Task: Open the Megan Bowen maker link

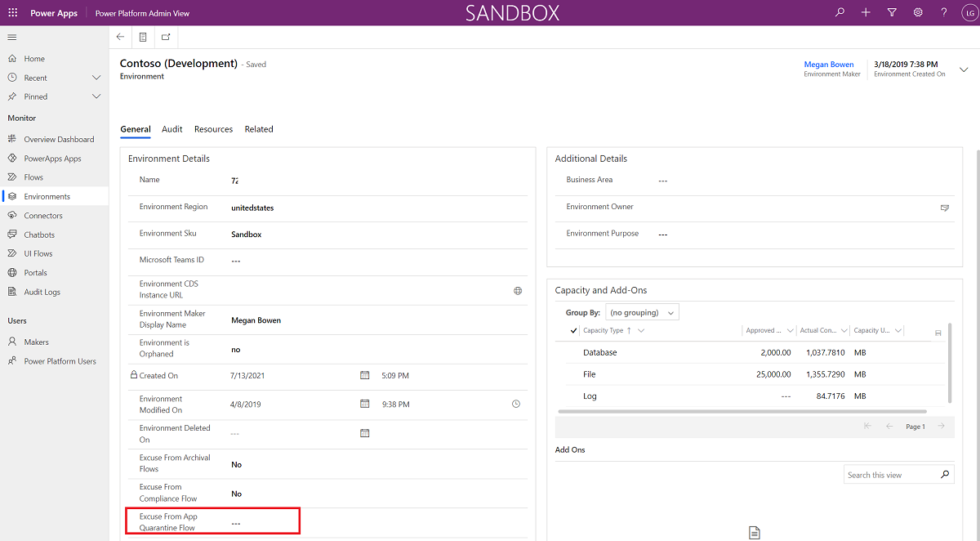Action: 829,65
